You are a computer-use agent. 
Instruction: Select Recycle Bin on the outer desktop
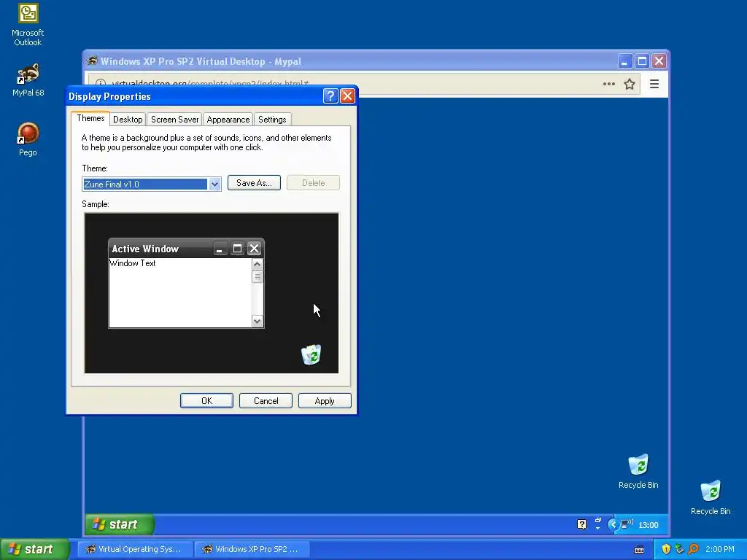point(711,497)
